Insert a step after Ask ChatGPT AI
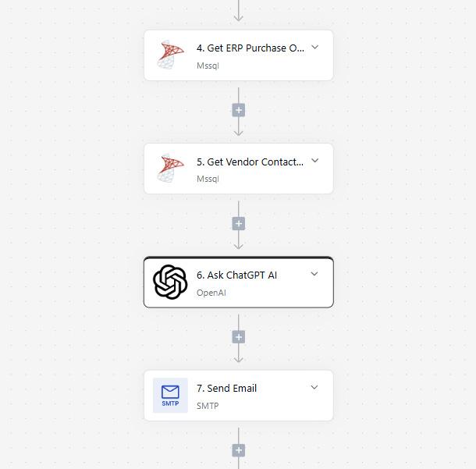 (x=239, y=337)
